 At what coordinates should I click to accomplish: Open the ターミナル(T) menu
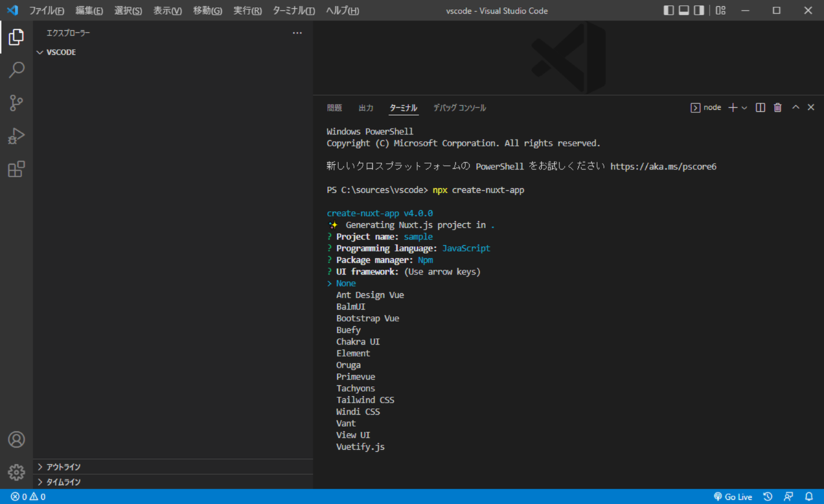[x=294, y=11]
